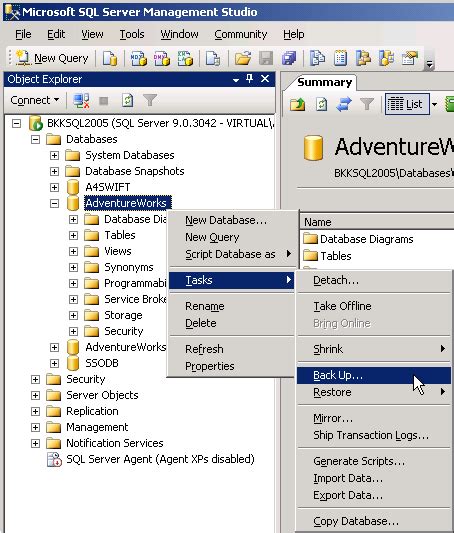
Task: Click the Up folder icon in Summary
Action: [298, 104]
